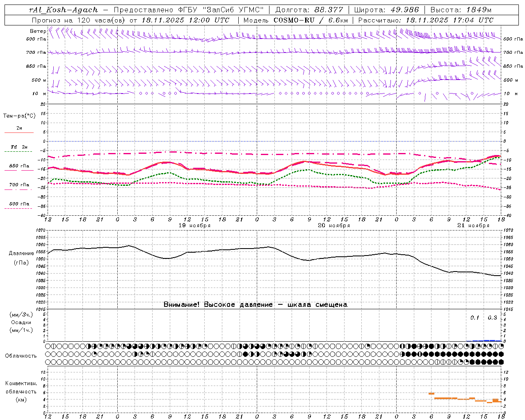Select the 10 м wind level label on left
The width and height of the screenshot is (525, 420).
point(39,94)
